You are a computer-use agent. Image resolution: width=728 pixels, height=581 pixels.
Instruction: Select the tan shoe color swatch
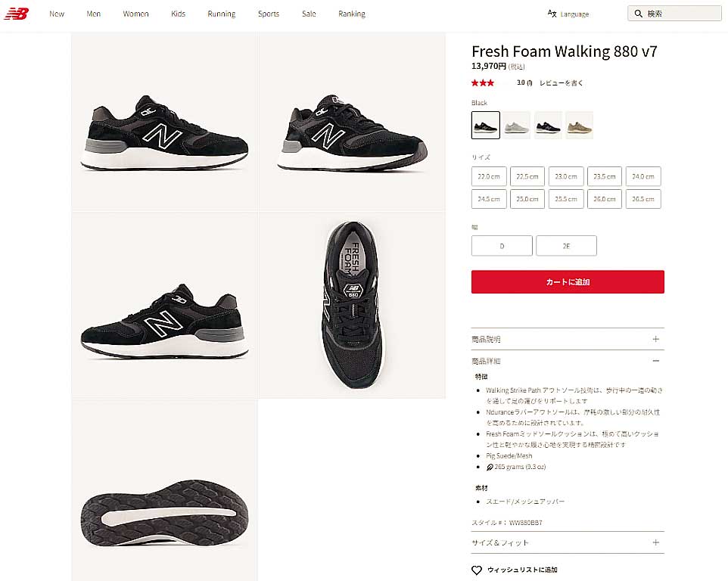pos(579,126)
